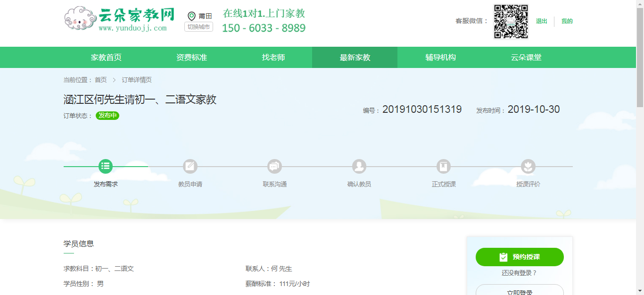
Task: Click the 教员申请 step icon
Action: 190,166
